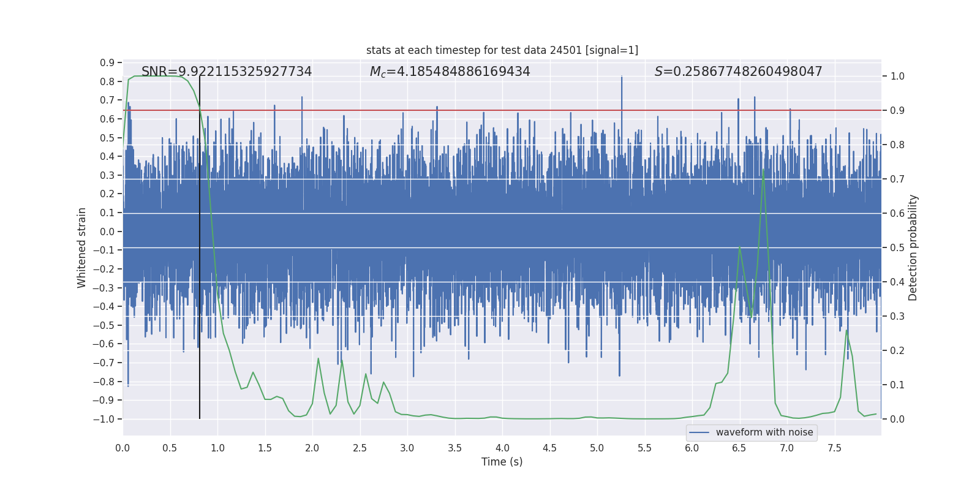Click the −0.5 tick on the strain axis
The image size is (980, 490).
pyautogui.click(x=104, y=325)
